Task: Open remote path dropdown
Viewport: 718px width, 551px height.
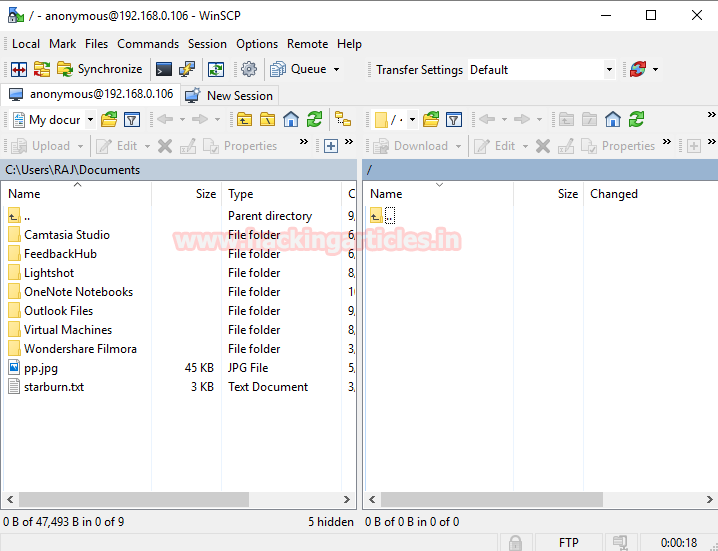Action: tap(412, 120)
